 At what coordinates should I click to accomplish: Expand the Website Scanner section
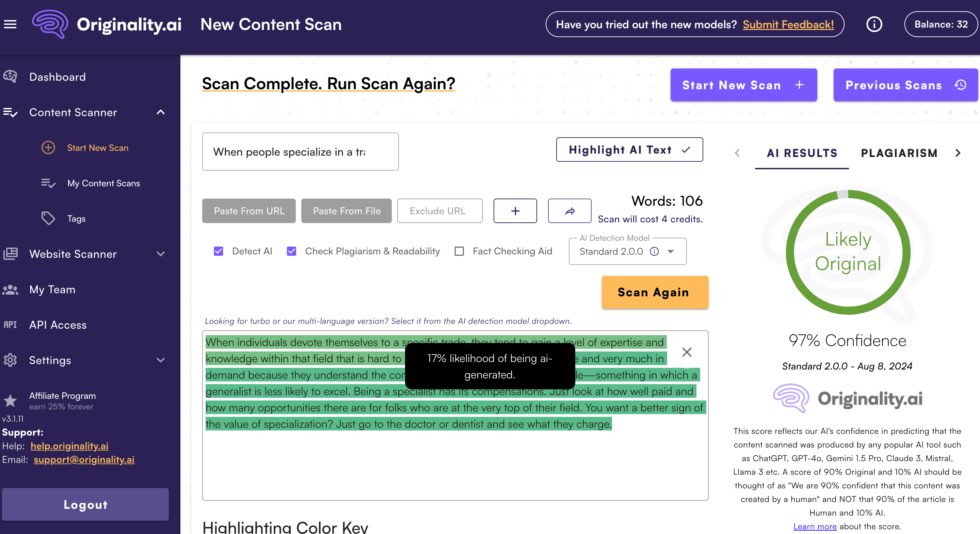161,254
